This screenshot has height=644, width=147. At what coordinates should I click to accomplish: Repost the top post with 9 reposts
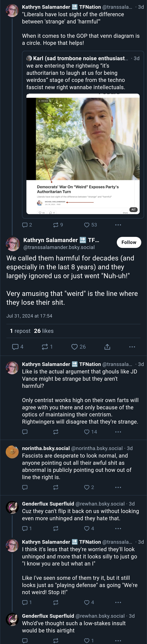58,225
